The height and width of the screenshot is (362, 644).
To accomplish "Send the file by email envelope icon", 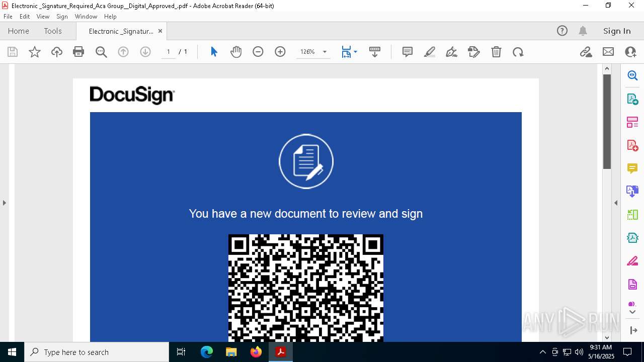I will click(608, 52).
